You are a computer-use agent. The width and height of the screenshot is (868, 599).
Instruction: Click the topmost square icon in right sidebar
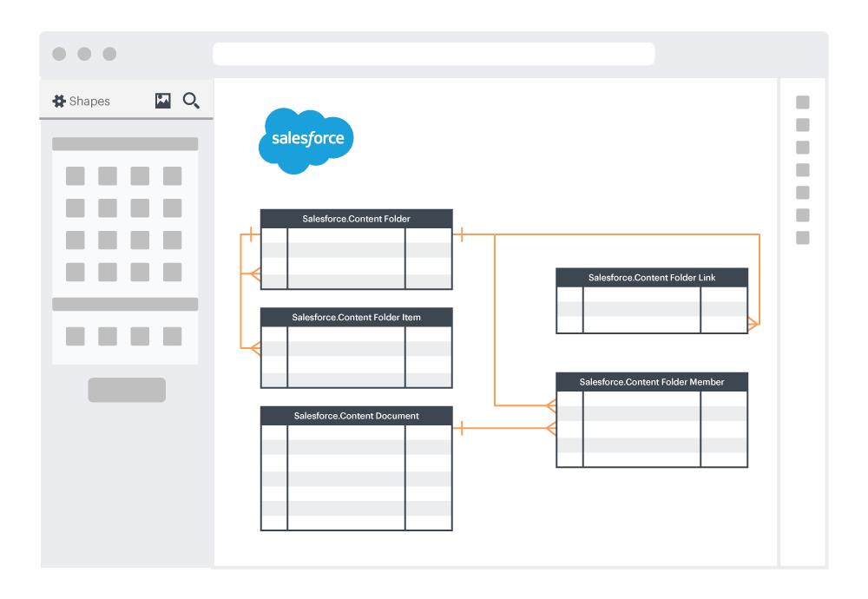coord(803,102)
